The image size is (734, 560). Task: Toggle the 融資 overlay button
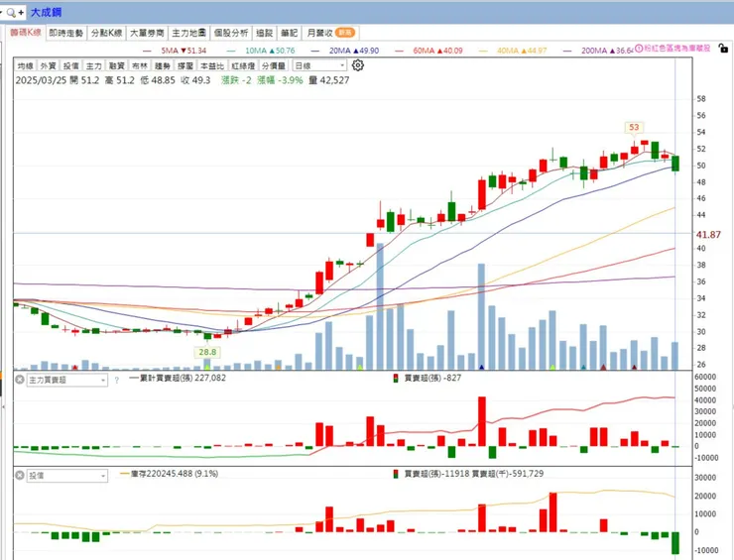[x=117, y=66]
